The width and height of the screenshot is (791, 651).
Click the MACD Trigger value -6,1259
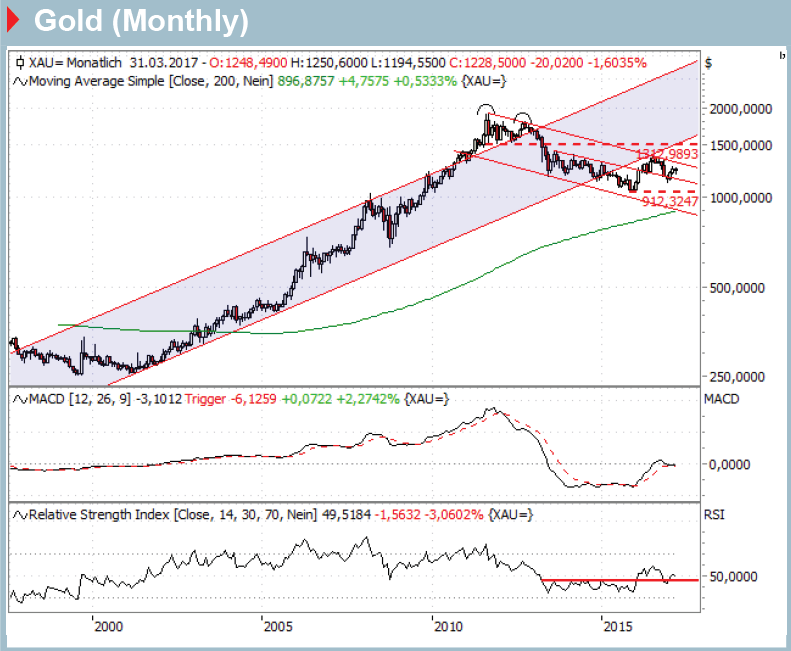coord(253,399)
